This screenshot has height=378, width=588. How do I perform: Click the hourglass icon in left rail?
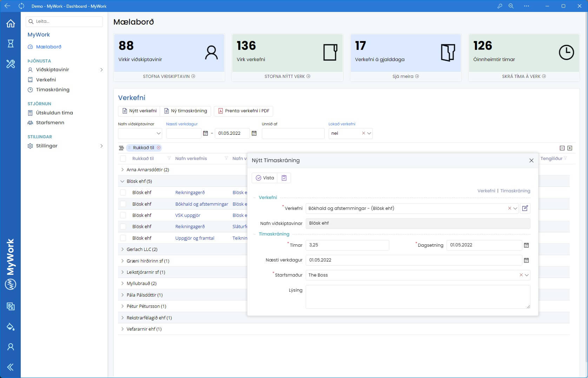tap(11, 43)
